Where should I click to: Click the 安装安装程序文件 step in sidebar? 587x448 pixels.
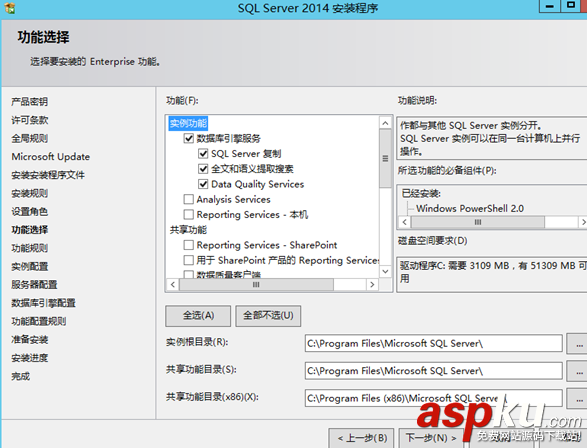tap(48, 175)
